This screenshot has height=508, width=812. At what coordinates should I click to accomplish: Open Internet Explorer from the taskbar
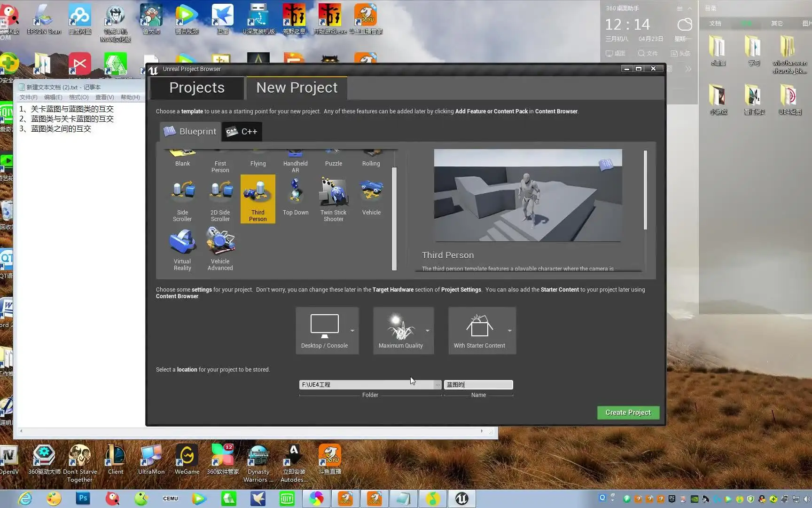[x=25, y=499]
